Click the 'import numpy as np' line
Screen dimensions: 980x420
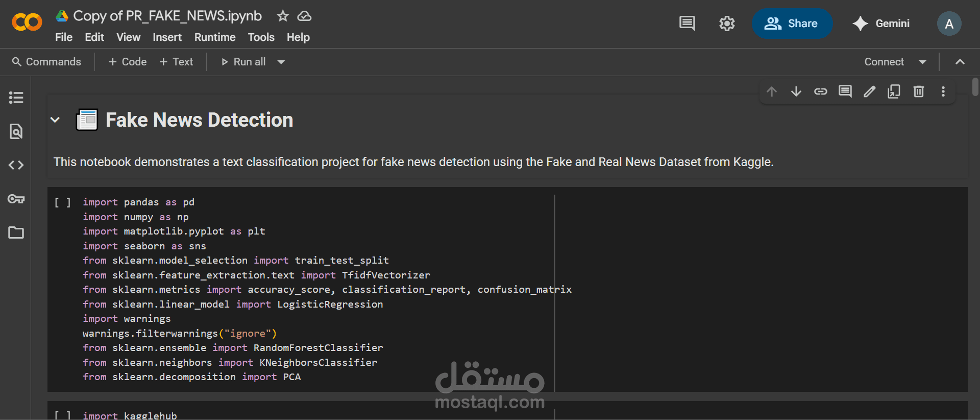click(136, 217)
